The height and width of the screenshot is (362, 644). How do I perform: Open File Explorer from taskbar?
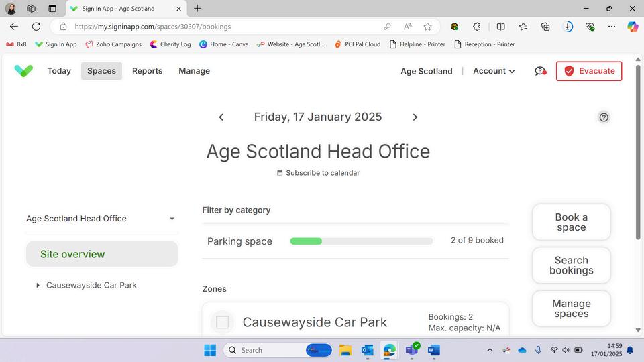345,350
